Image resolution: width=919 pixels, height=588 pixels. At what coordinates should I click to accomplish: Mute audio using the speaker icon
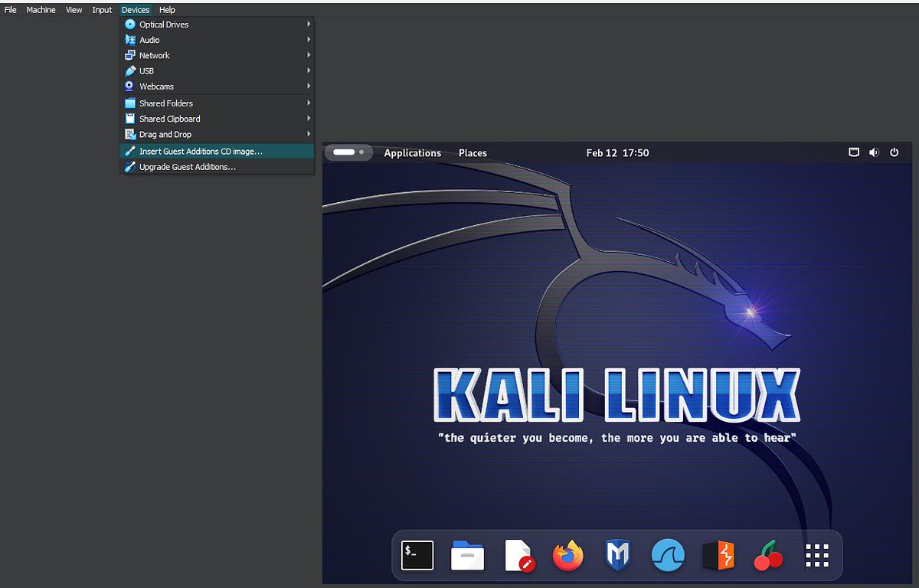(874, 152)
